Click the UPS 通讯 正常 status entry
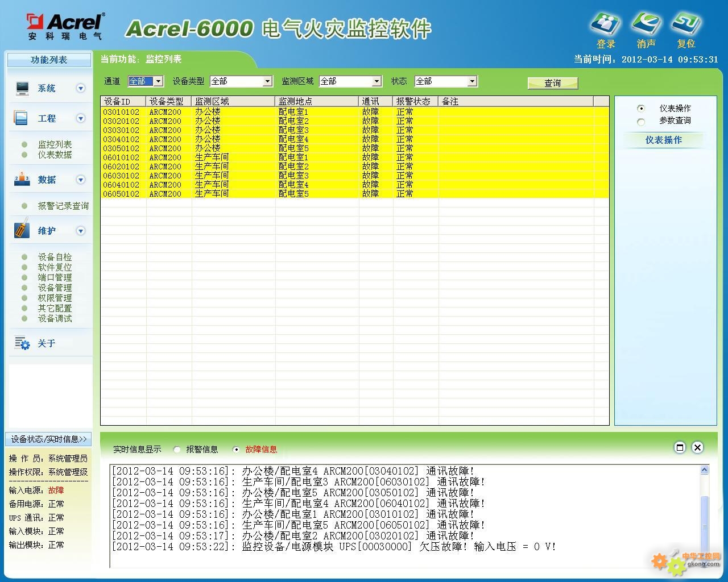 [36, 517]
